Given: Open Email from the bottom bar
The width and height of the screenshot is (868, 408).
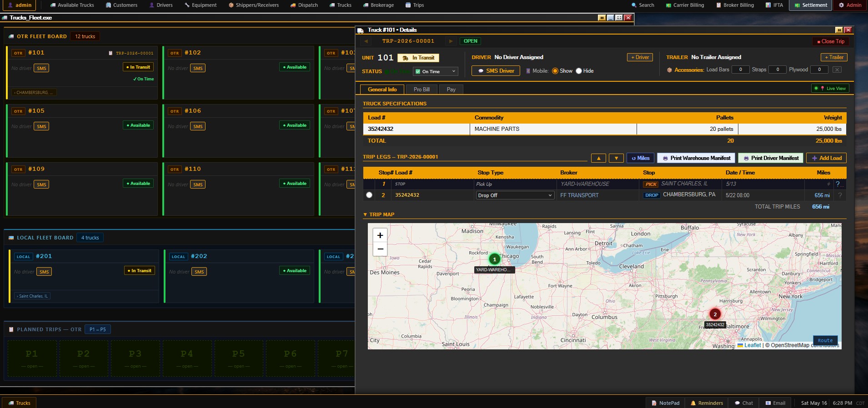Looking at the screenshot, I should (775, 403).
